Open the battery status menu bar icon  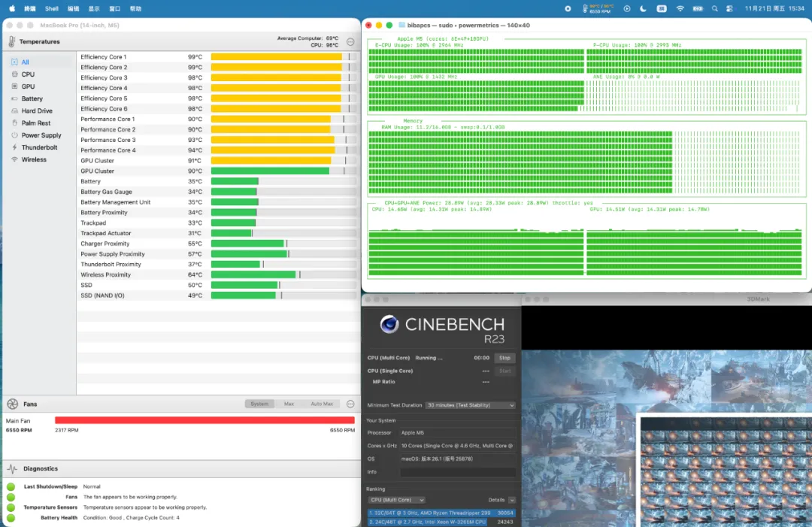click(x=698, y=8)
